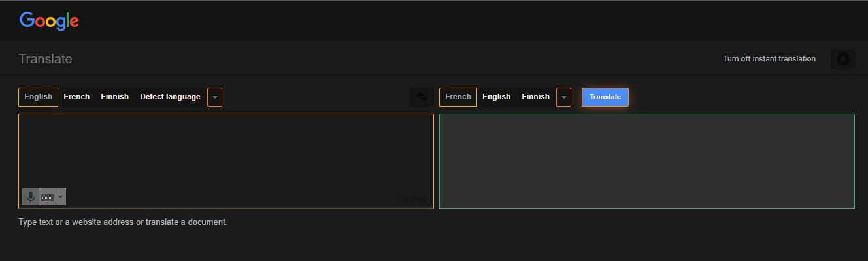Click the 0/5000 character counter
This screenshot has height=261, width=868.
tap(414, 200)
